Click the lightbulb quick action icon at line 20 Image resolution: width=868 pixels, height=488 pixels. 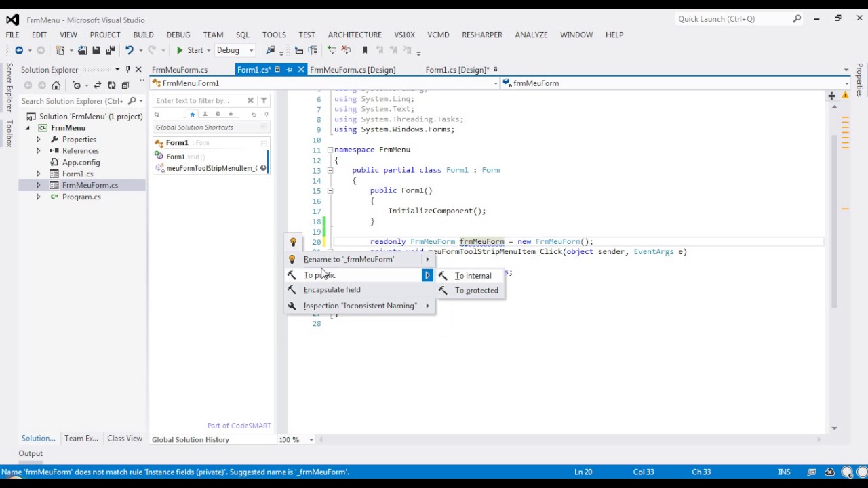[293, 242]
